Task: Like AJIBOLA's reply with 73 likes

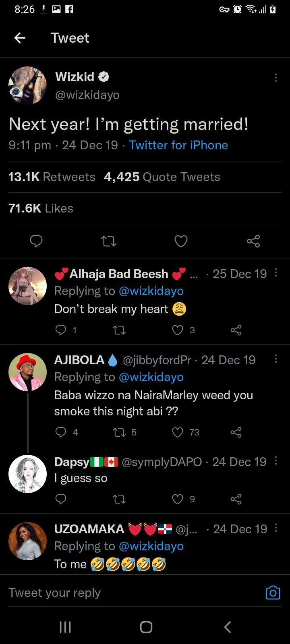Action: [178, 432]
